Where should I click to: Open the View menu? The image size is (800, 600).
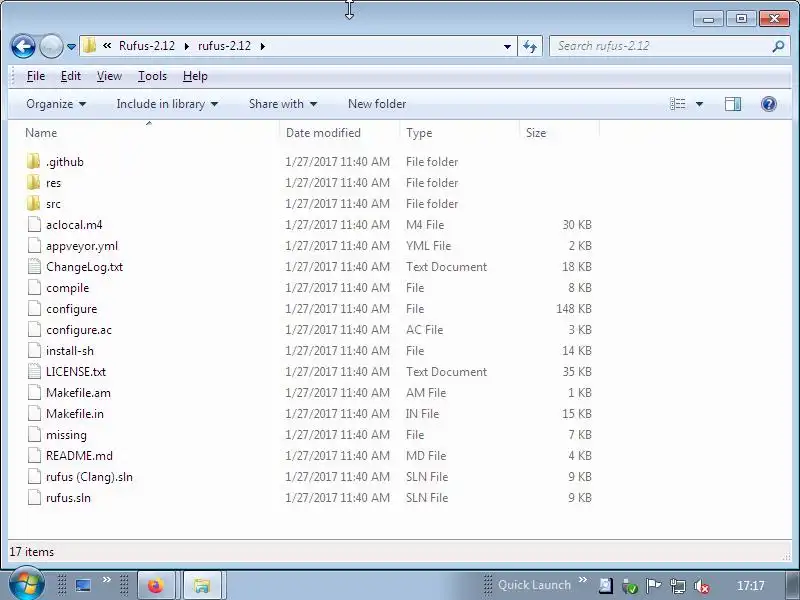[109, 76]
